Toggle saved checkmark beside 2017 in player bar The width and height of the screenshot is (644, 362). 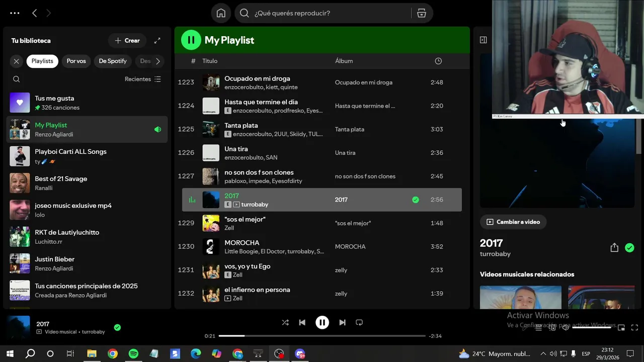click(117, 327)
